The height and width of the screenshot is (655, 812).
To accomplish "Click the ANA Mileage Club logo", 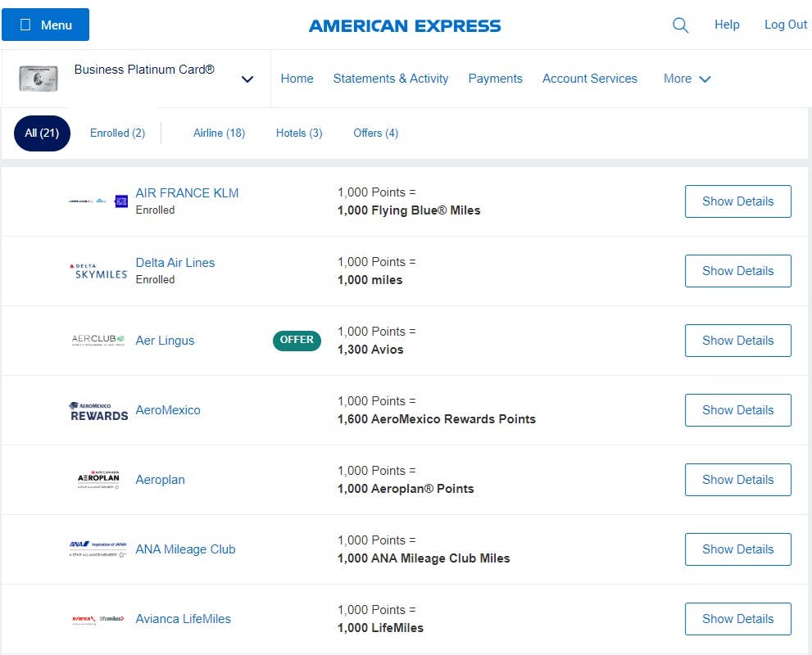I will coord(98,549).
